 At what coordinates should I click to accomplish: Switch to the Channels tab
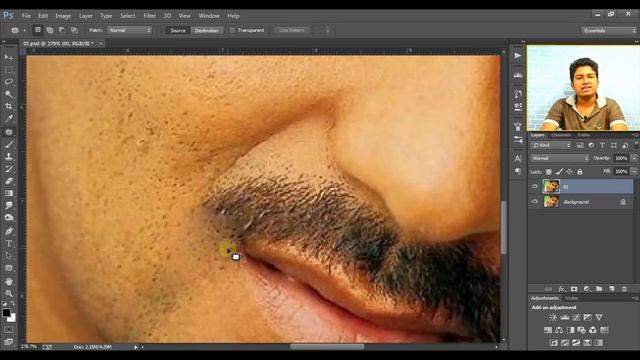coord(560,135)
